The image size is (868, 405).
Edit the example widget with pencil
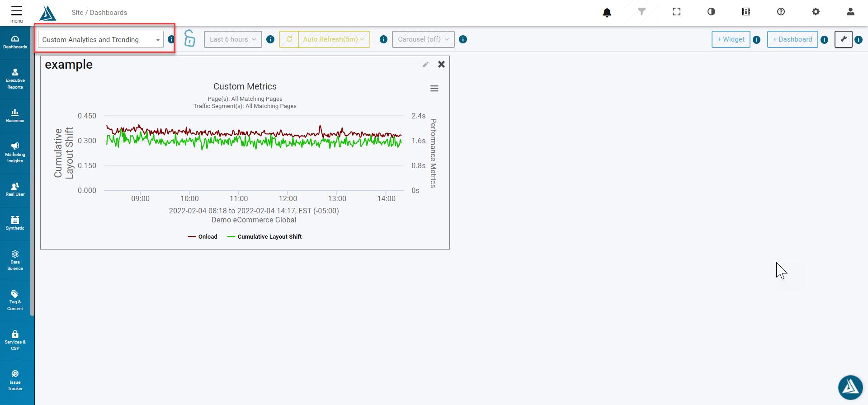click(425, 65)
